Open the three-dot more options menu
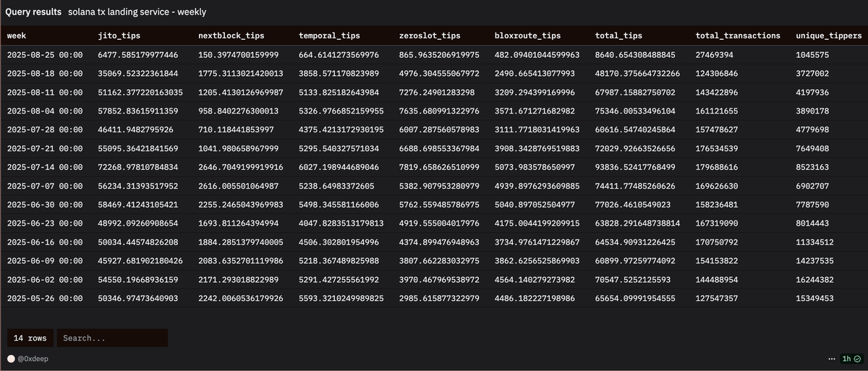 point(832,359)
